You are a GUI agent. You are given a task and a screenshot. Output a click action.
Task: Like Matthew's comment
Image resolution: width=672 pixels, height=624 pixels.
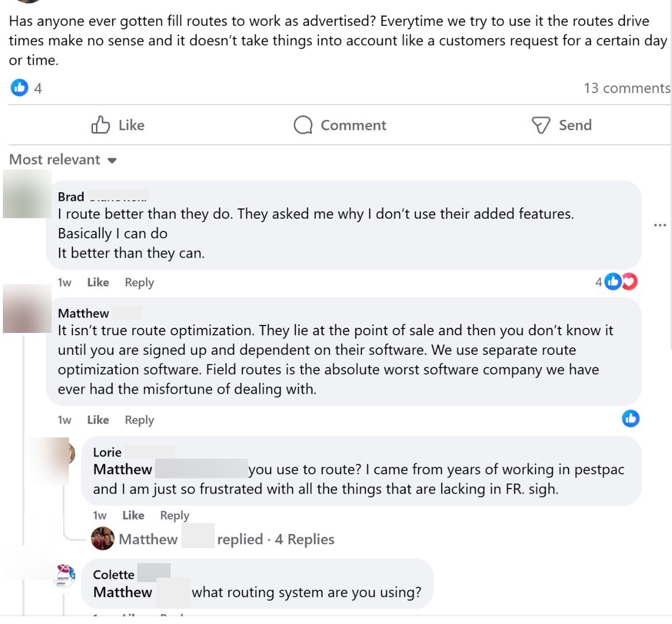[98, 420]
